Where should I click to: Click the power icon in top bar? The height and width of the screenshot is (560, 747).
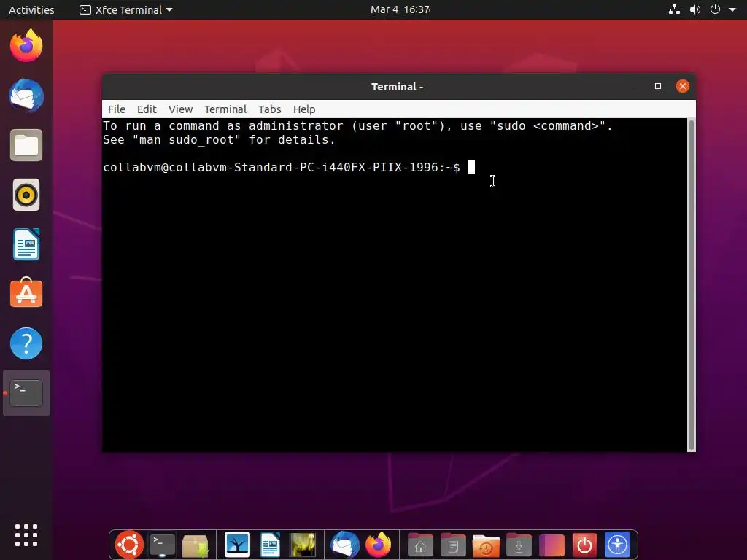coord(715,9)
